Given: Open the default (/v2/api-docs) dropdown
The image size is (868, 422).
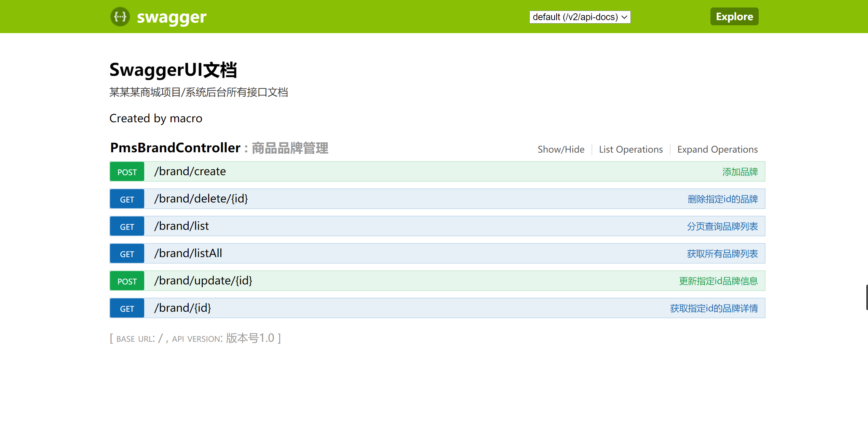Looking at the screenshot, I should (x=580, y=17).
